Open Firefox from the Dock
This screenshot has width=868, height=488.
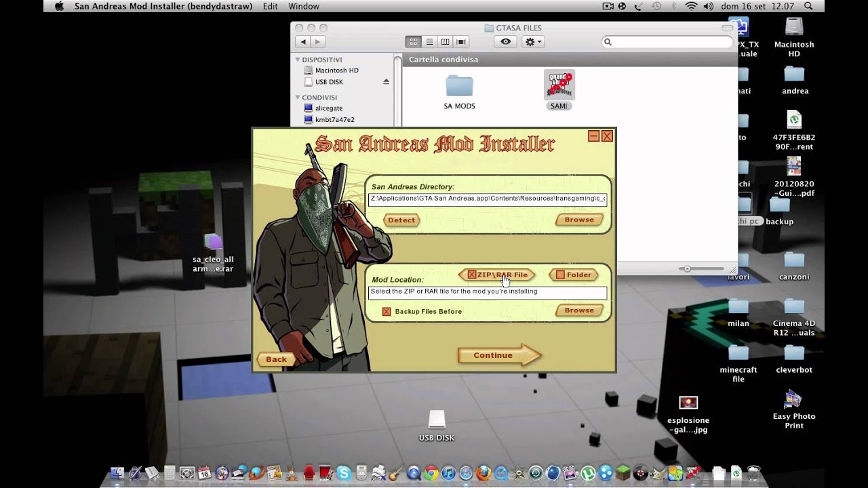484,473
